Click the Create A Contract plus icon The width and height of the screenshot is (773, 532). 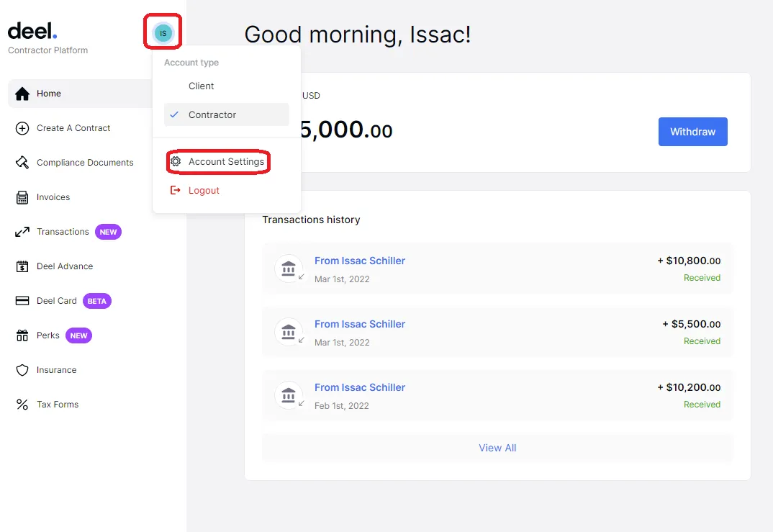click(x=22, y=128)
